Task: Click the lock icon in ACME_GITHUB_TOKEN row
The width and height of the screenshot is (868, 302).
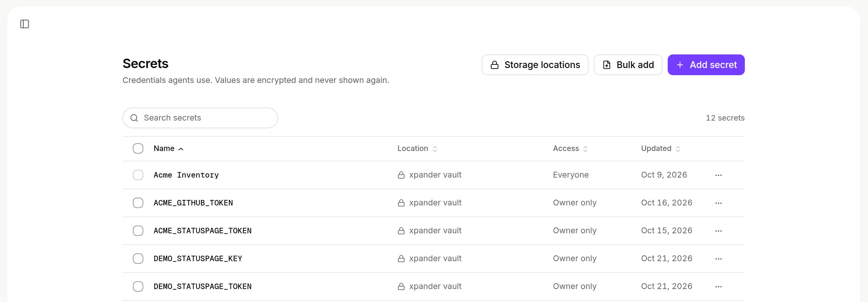Action: (401, 203)
